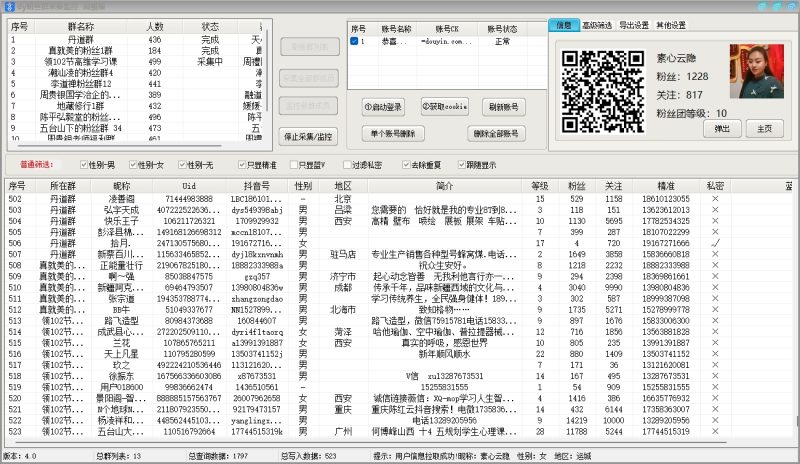Toggle the account row 1 checkbox
This screenshot has width=800, height=464.
(354, 41)
